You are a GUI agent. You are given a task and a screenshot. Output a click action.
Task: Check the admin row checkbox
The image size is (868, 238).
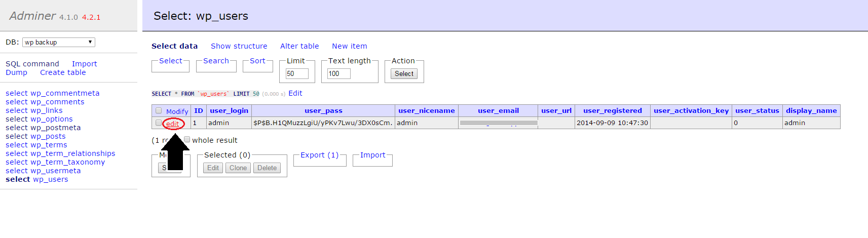coord(159,123)
